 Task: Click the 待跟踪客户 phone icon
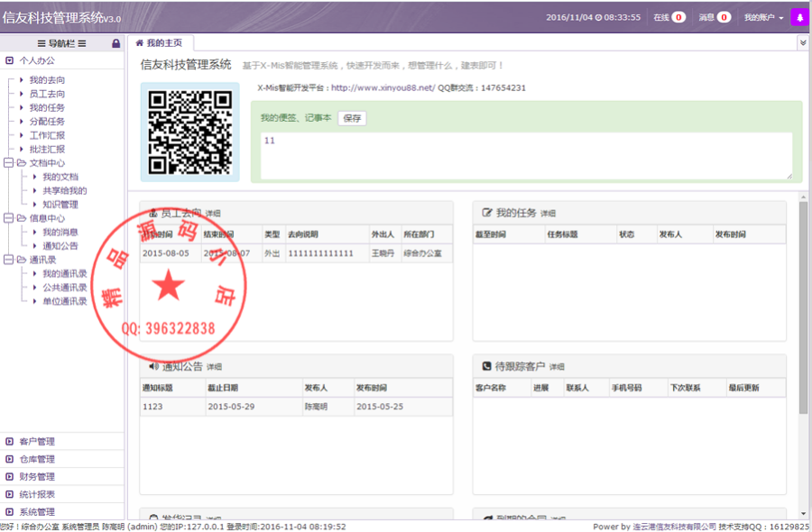tap(487, 366)
